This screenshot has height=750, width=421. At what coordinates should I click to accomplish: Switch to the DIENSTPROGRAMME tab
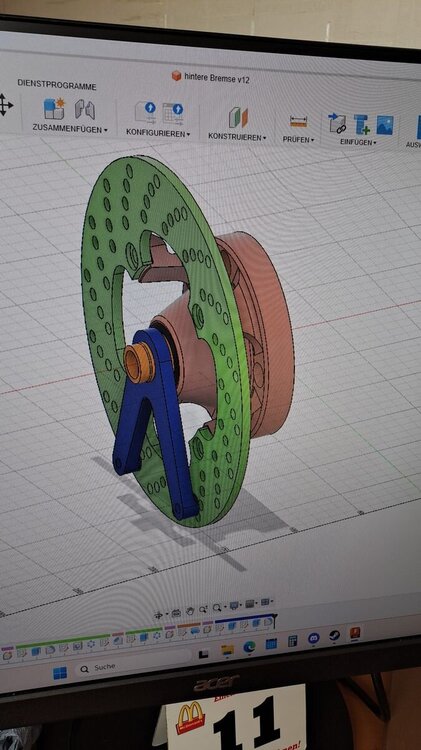pyautogui.click(x=57, y=86)
